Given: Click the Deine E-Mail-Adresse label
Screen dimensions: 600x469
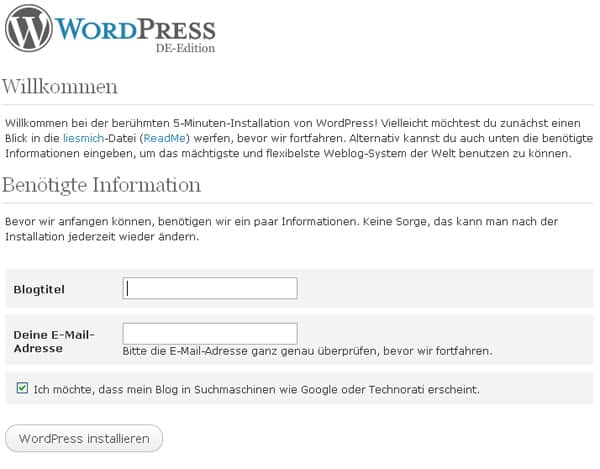Looking at the screenshot, I should point(54,342).
